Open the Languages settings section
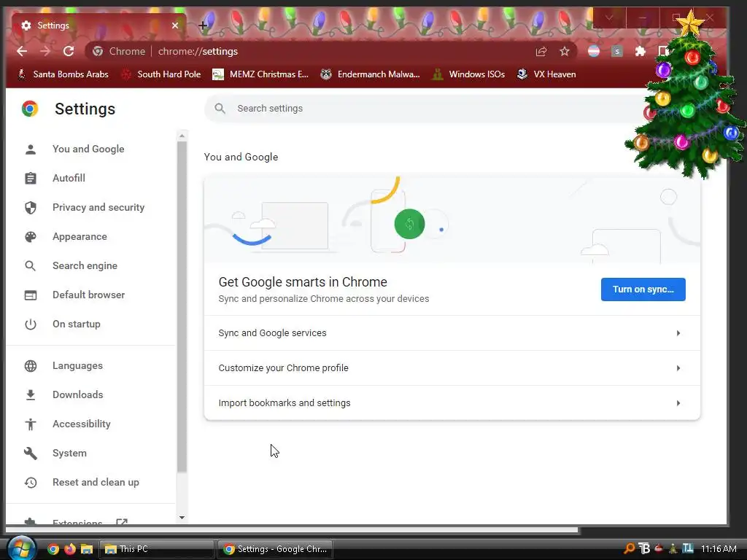This screenshot has width=747, height=560. (x=77, y=366)
